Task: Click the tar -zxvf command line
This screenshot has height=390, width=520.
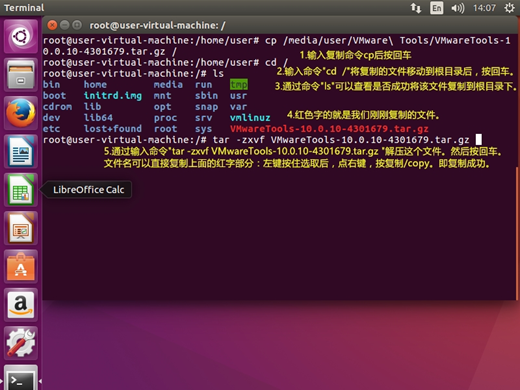Action: click(341, 140)
